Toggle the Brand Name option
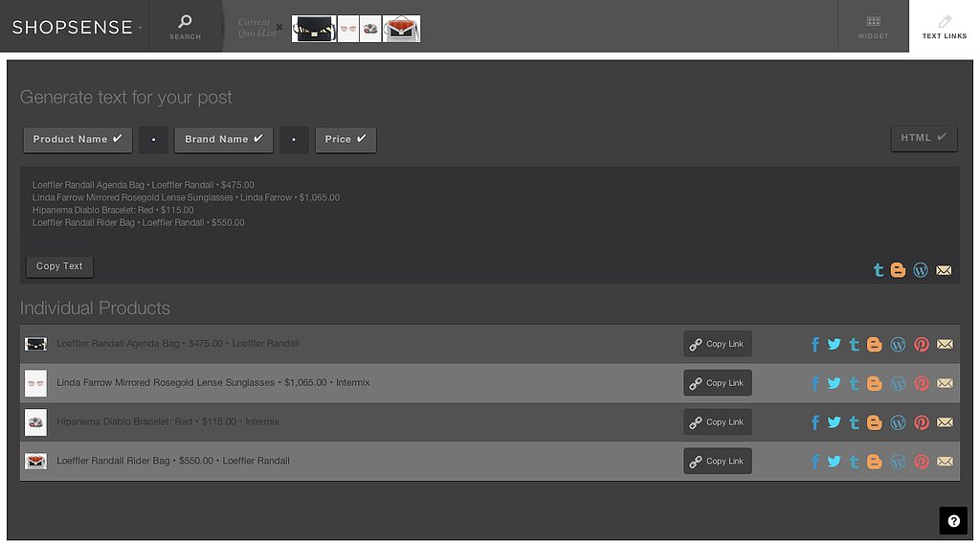The width and height of the screenshot is (980, 545). (x=224, y=139)
